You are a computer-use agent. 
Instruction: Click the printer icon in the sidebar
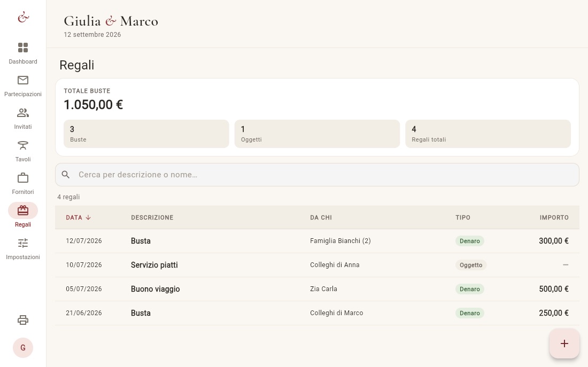click(x=23, y=320)
